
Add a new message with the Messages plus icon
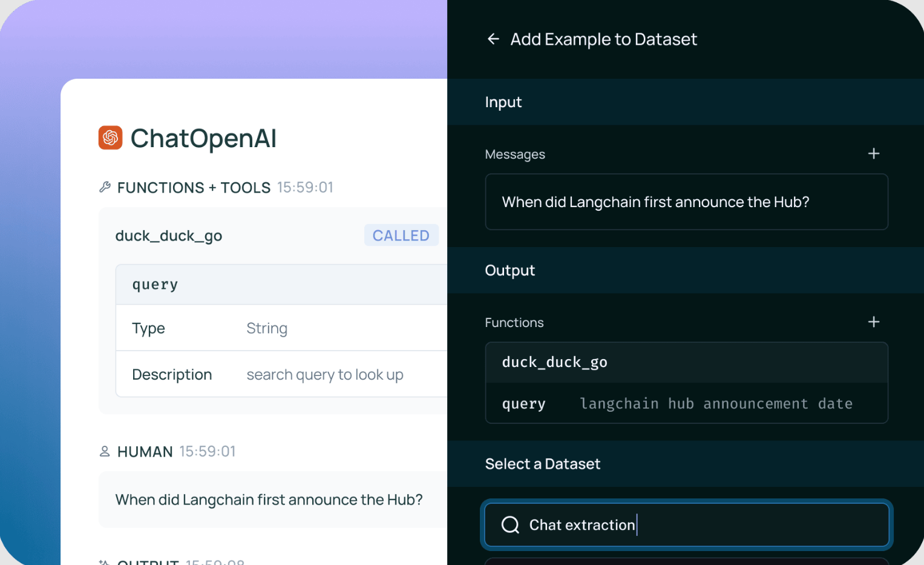874,154
